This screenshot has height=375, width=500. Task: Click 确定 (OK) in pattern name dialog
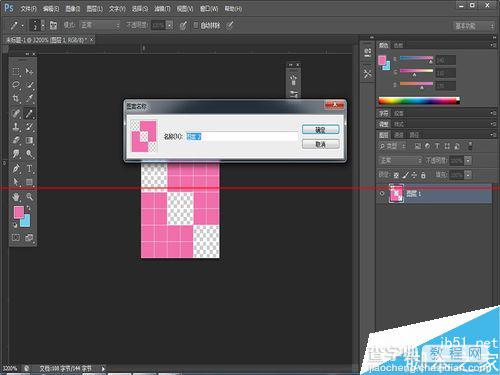tap(320, 130)
